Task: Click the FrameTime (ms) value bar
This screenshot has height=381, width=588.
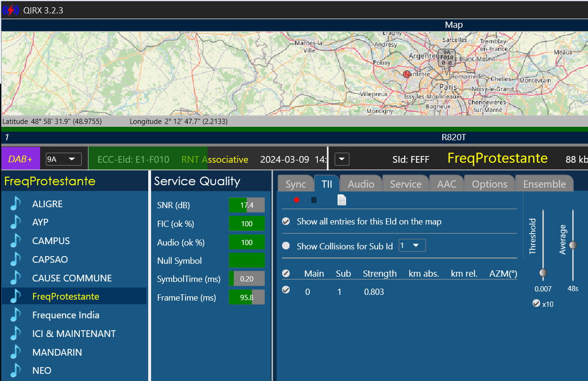Action: pyautogui.click(x=247, y=298)
